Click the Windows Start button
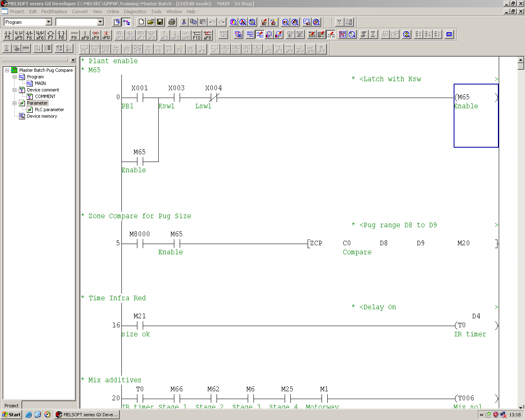 pyautogui.click(x=11, y=415)
